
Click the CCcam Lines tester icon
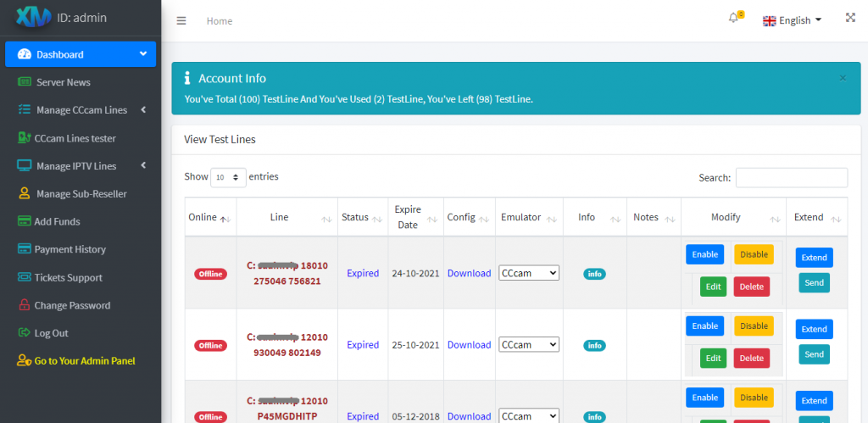(24, 138)
